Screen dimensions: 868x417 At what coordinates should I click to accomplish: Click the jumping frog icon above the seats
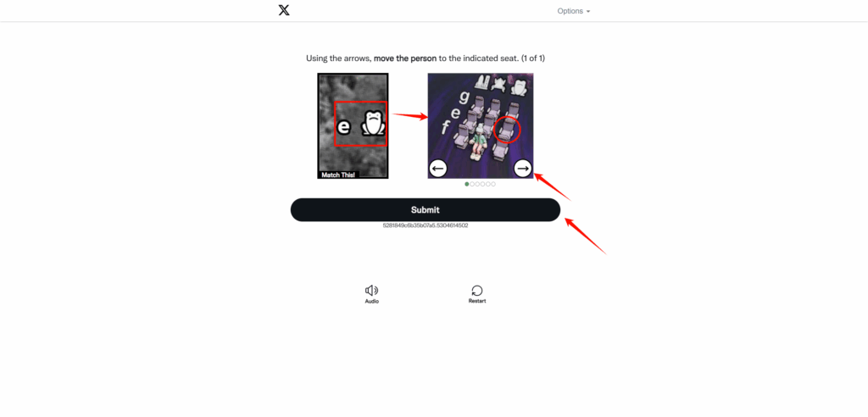(x=500, y=83)
